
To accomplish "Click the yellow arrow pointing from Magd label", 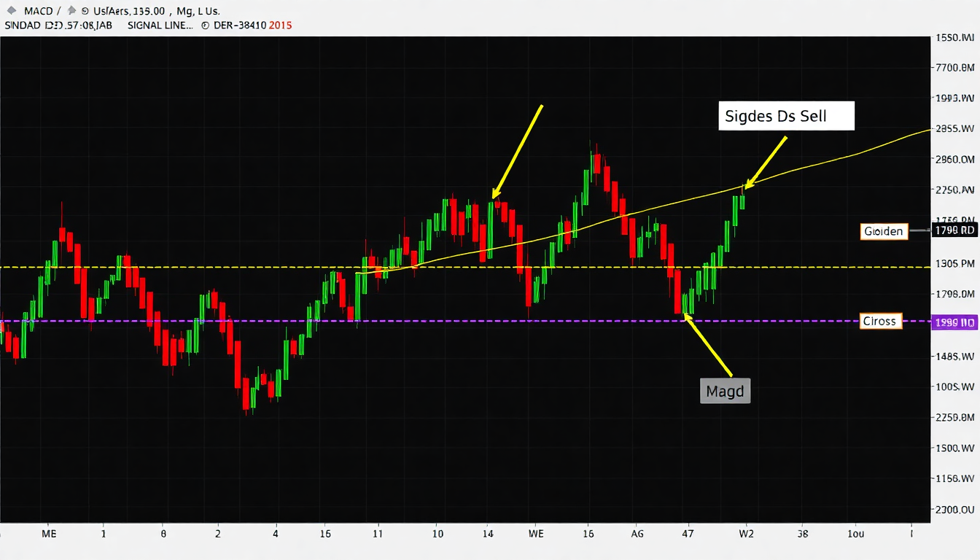I will 707,345.
